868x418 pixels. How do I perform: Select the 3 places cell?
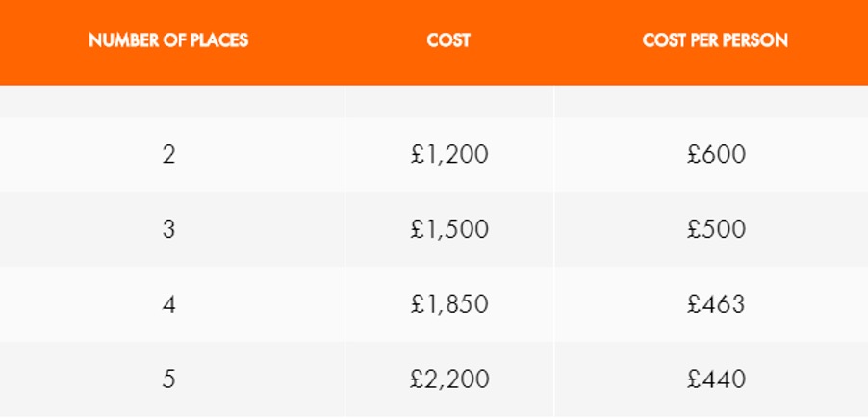click(x=168, y=229)
